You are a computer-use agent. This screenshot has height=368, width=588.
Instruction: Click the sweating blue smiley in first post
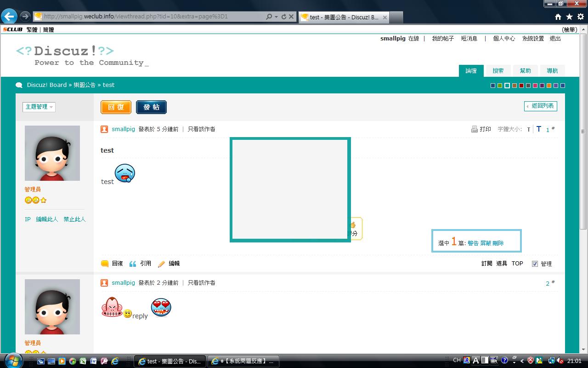point(125,173)
